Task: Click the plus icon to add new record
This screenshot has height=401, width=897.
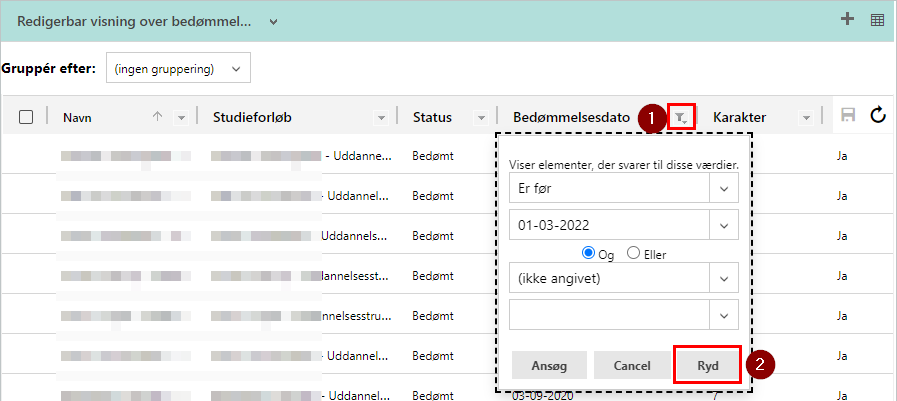Action: click(847, 19)
